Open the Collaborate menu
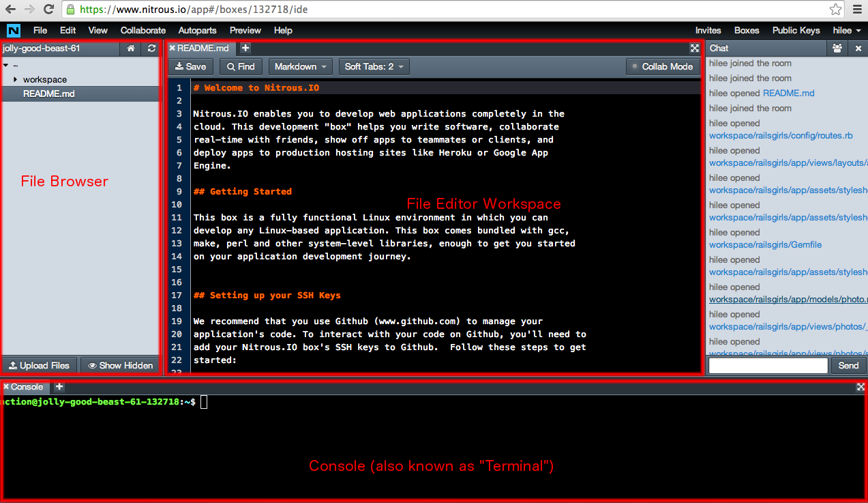The image size is (868, 503). (x=143, y=30)
